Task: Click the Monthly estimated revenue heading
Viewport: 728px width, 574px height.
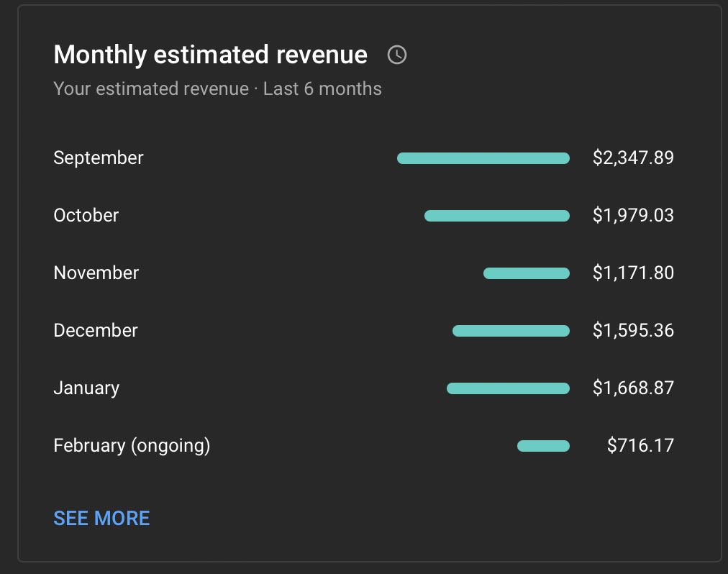Action: tap(210, 55)
